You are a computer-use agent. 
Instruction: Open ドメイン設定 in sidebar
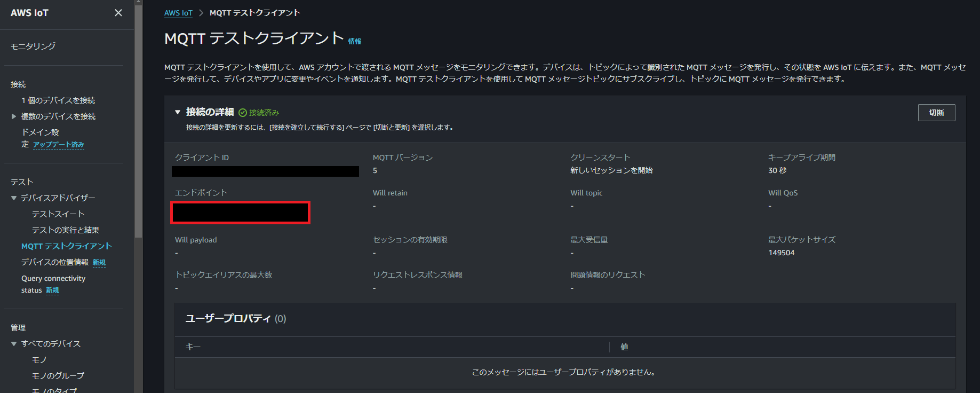pos(40,138)
